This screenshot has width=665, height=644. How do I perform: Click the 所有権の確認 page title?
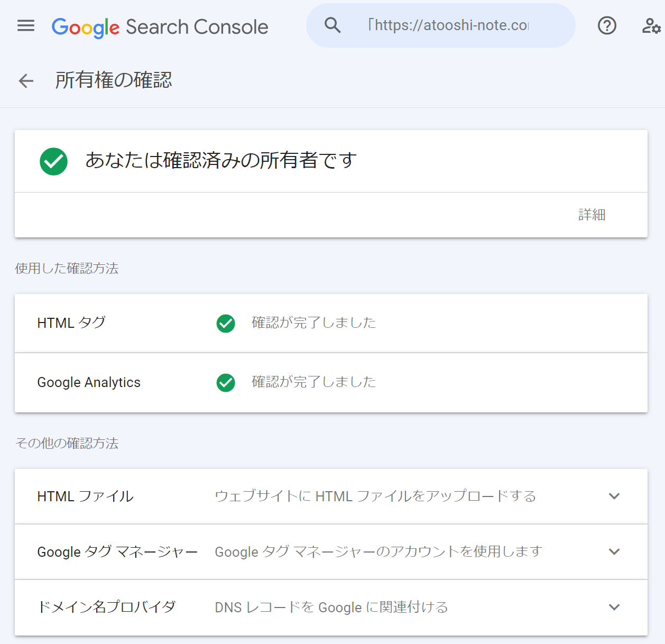[114, 80]
